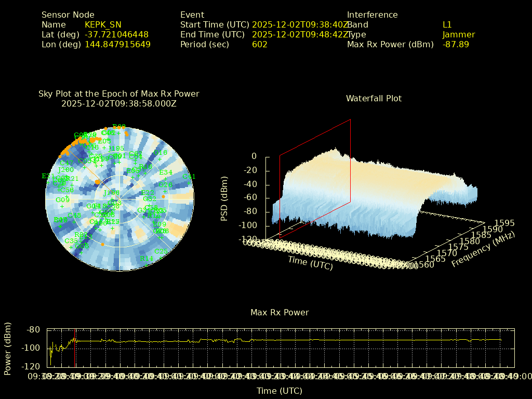Screen dimensions: 532x399
Task: Click the 1595 MHz frequency axis label
Action: [504, 223]
